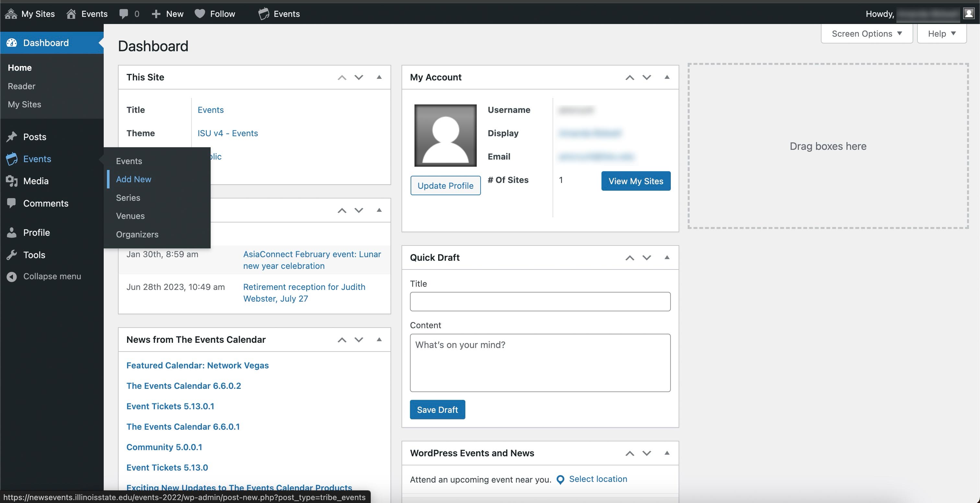The image size is (980, 503).
Task: Open My Sites icon in admin bar
Action: [11, 14]
